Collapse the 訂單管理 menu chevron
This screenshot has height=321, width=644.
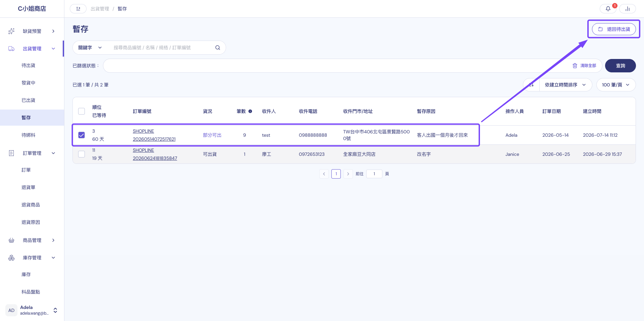click(x=53, y=153)
